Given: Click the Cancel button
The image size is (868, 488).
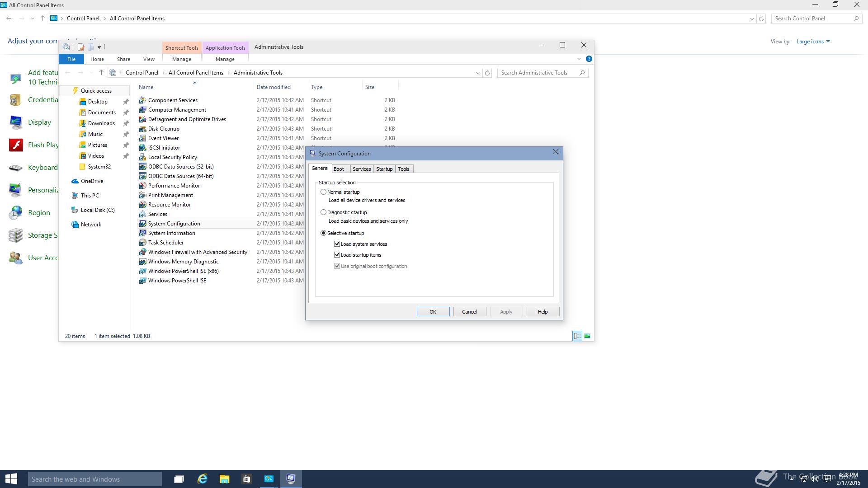Looking at the screenshot, I should (469, 312).
